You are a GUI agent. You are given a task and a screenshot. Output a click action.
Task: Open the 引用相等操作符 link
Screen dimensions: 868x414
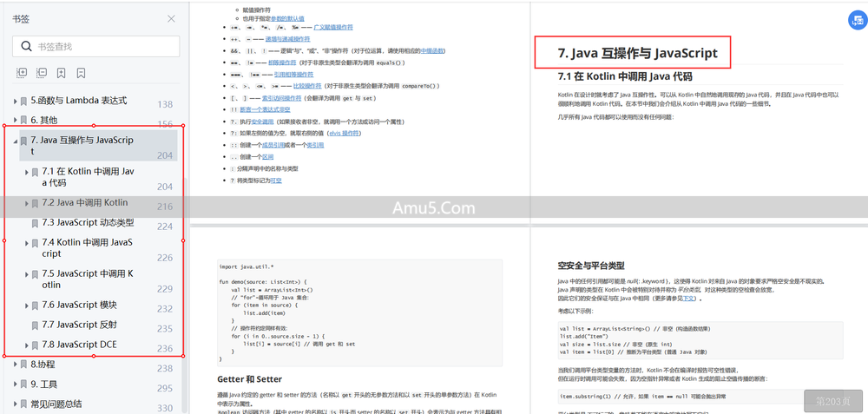tap(293, 74)
